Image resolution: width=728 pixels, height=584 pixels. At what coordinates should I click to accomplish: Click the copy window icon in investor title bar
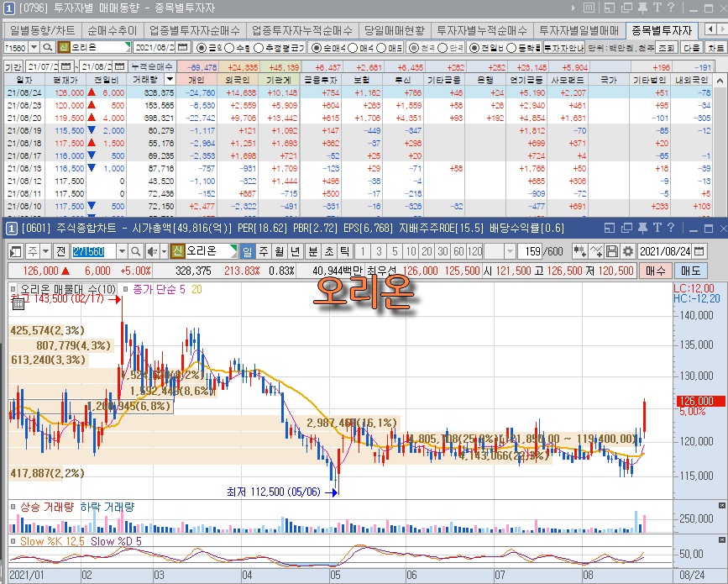click(x=626, y=8)
